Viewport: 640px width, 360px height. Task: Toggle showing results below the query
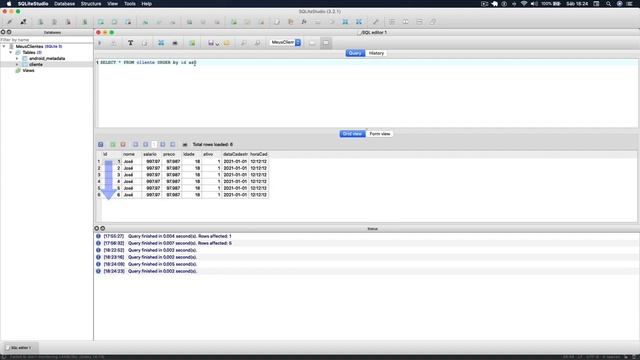(x=326, y=43)
